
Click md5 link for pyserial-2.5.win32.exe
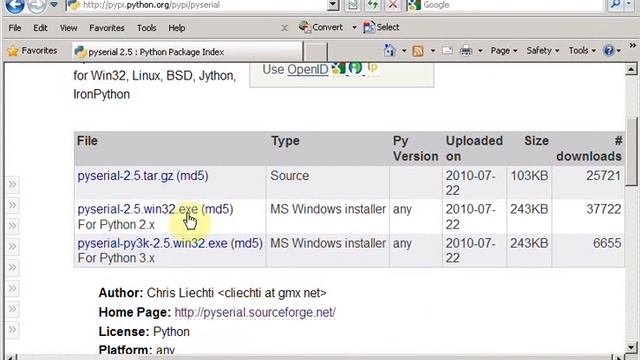[x=218, y=209]
